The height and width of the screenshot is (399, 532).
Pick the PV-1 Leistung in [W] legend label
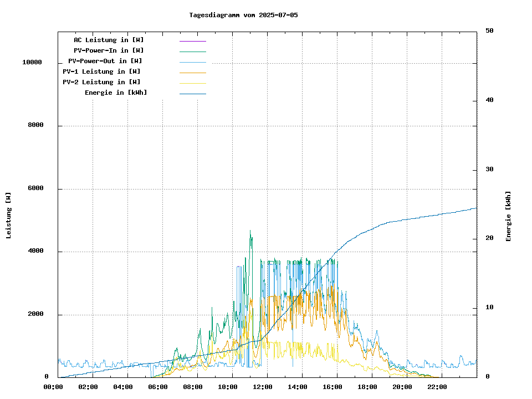point(101,71)
